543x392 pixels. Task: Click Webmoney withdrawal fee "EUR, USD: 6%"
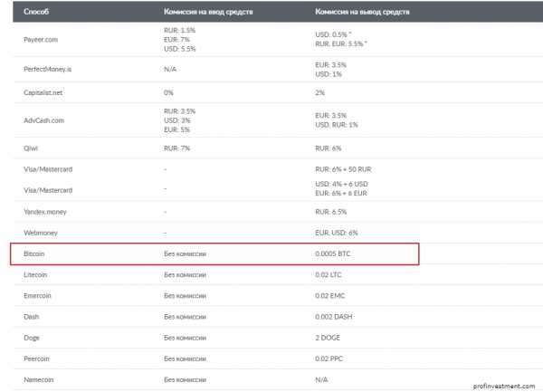point(337,233)
